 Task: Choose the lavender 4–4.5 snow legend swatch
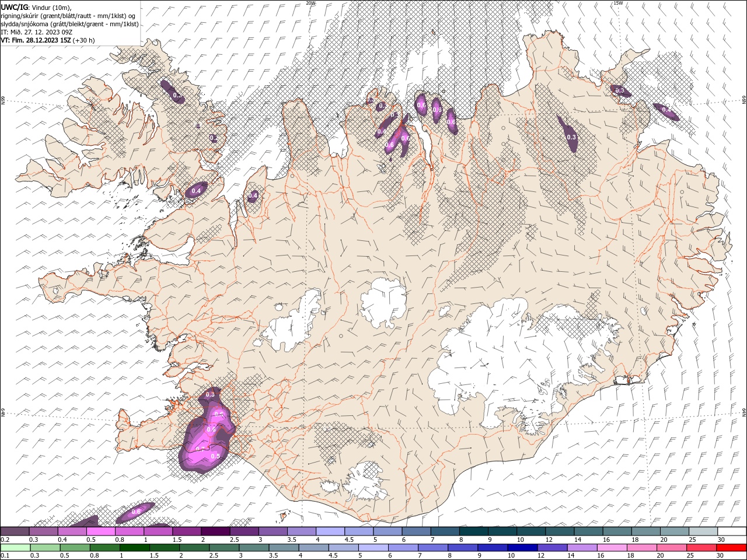click(330, 531)
